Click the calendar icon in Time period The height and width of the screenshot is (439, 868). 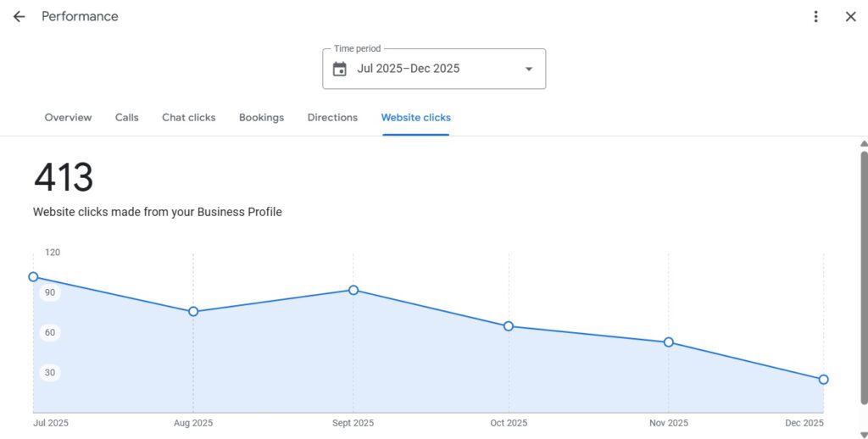(340, 69)
